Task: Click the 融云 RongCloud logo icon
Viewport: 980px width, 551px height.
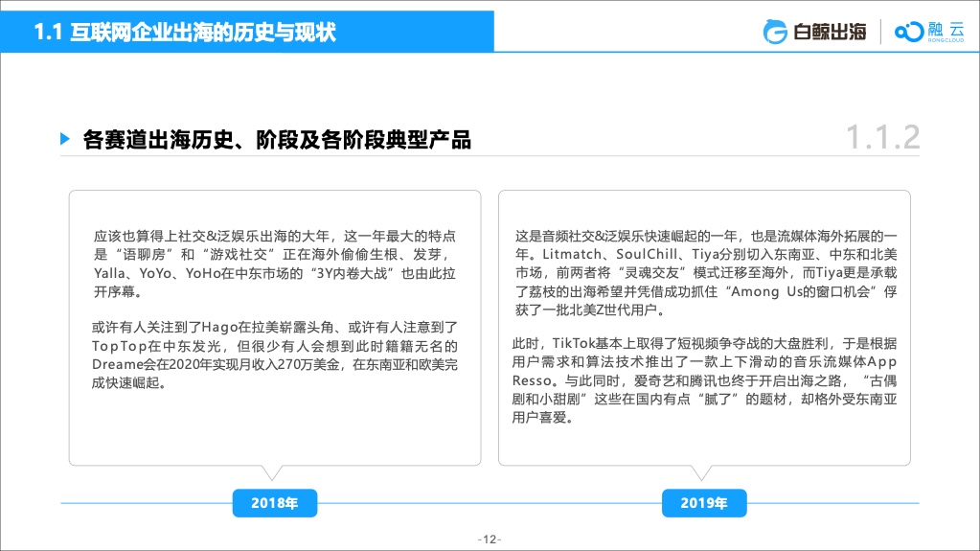Action: (x=909, y=32)
